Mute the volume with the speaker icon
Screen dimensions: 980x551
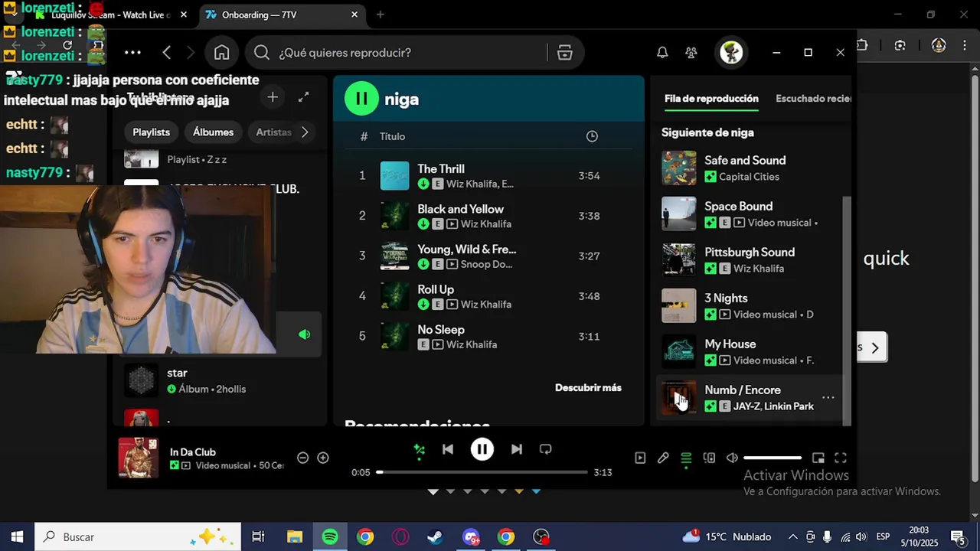click(x=732, y=458)
